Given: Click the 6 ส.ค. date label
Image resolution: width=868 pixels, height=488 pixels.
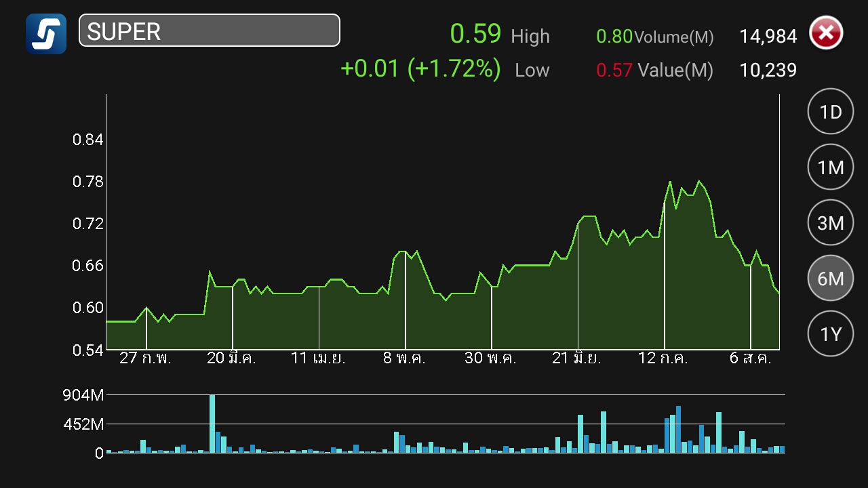Looking at the screenshot, I should point(750,359).
